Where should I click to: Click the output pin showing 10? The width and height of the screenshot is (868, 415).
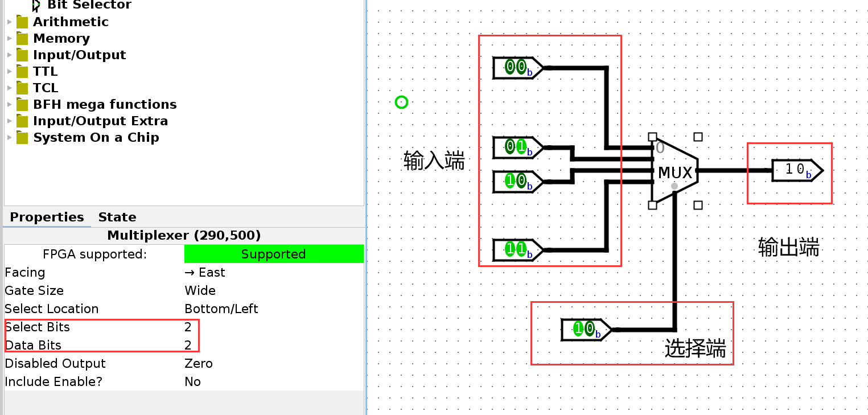click(796, 170)
